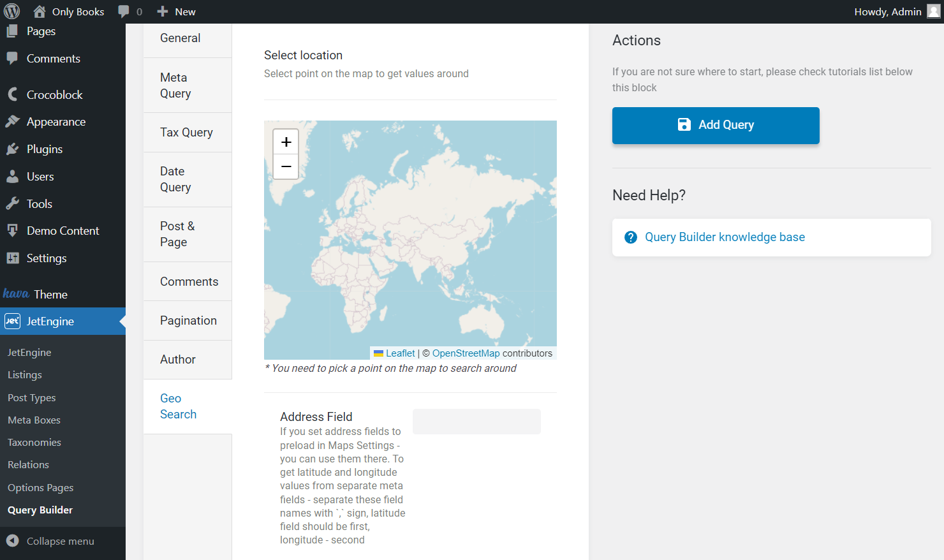Click the Plugins plug icon
Screen dimensions: 944x560
point(12,149)
